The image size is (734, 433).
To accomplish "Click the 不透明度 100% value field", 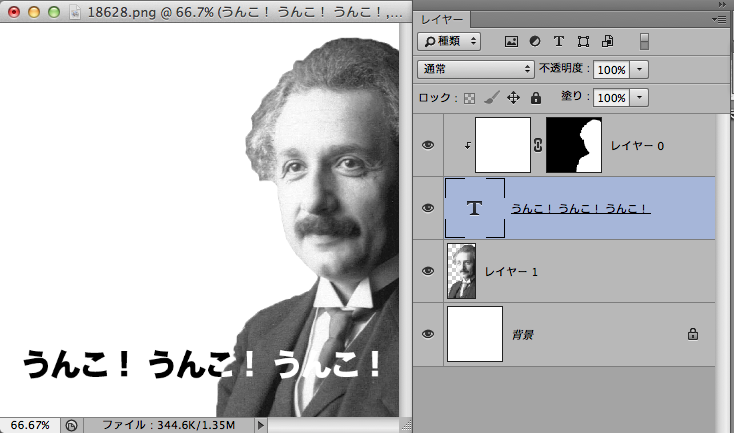I will pos(611,69).
